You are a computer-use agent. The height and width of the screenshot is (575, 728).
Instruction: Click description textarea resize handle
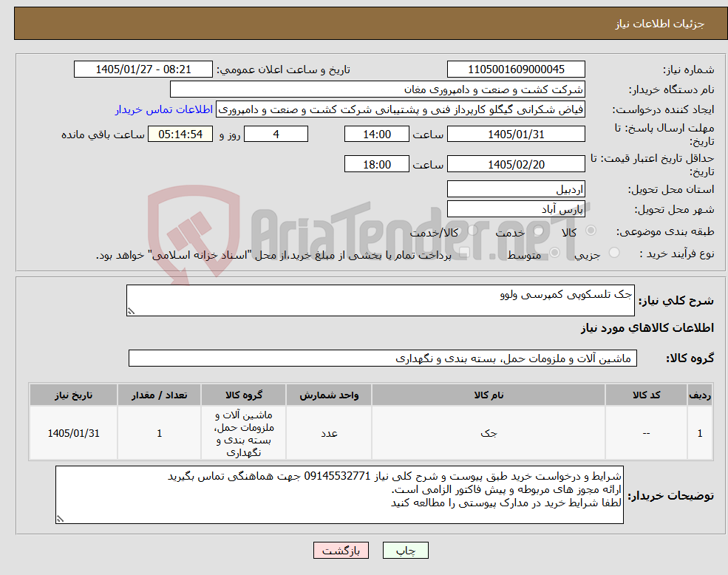[131, 312]
